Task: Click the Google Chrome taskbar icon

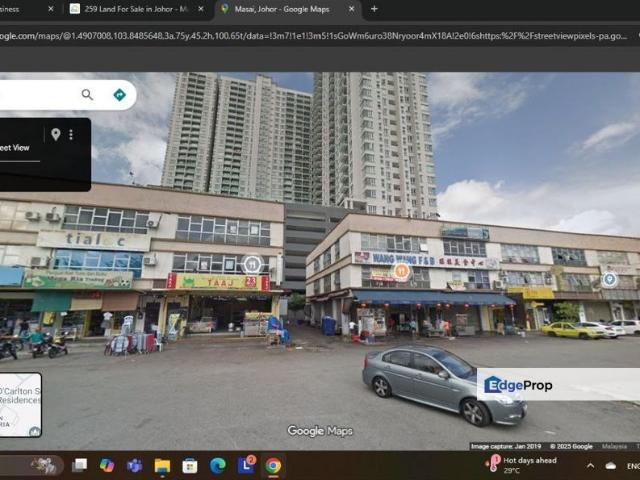Action: 273,465
